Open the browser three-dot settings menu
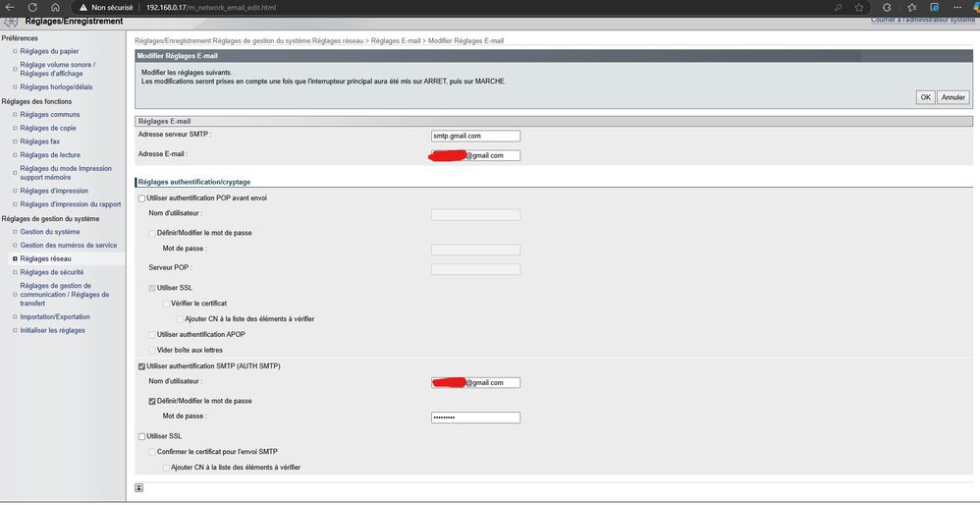 pos(958,8)
